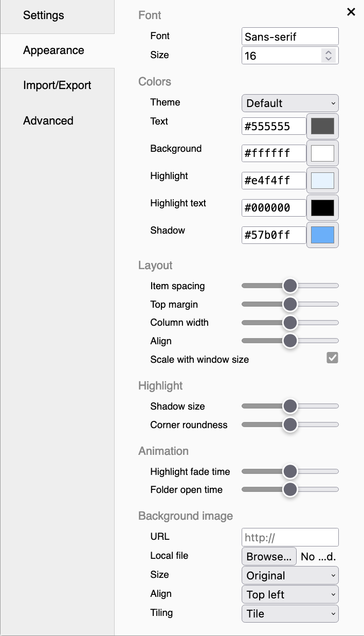Open the Import/Export tab

pyautogui.click(x=57, y=85)
